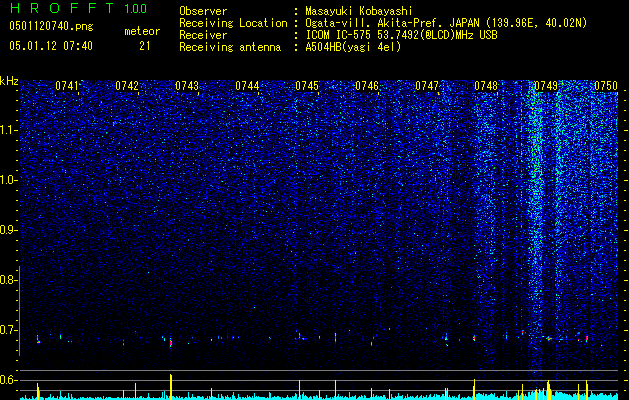The width and height of the screenshot is (629, 400).
Task: Click the kHz axis unit label
Action: coord(9,81)
